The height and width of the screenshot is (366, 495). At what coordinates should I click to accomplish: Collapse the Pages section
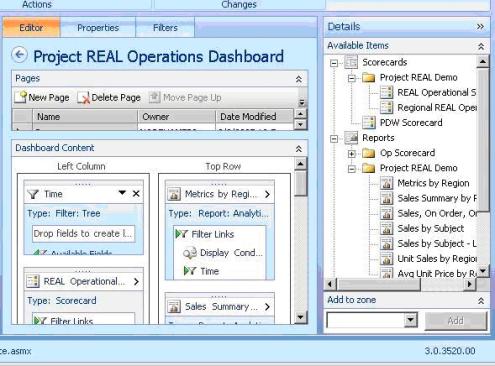pyautogui.click(x=299, y=79)
